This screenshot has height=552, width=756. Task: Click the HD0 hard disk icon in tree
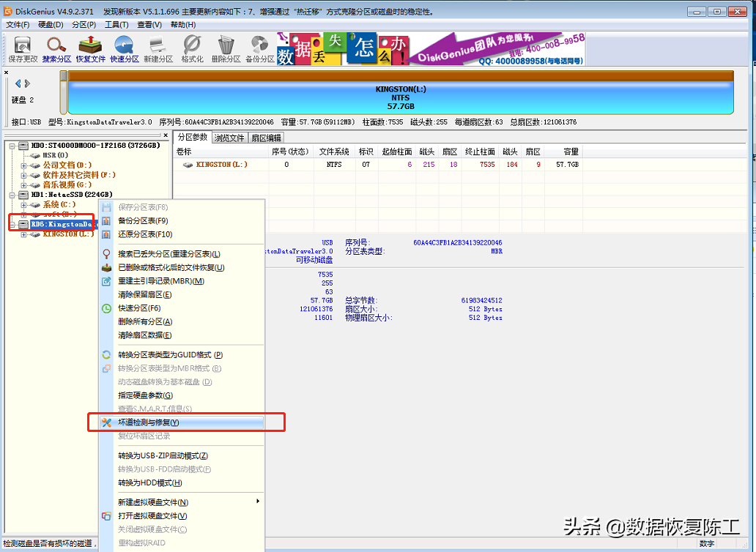click(x=23, y=146)
